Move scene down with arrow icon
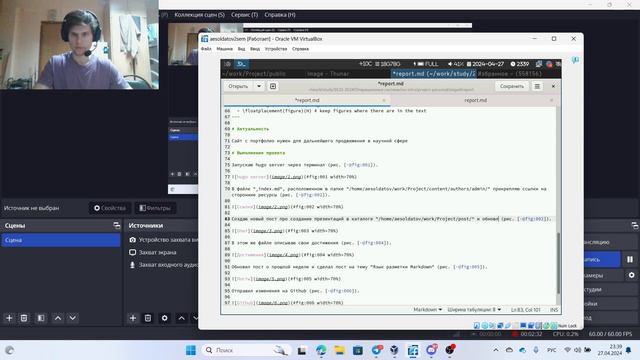Image resolution: width=640 pixels, height=360 pixels. pyautogui.click(x=73, y=318)
